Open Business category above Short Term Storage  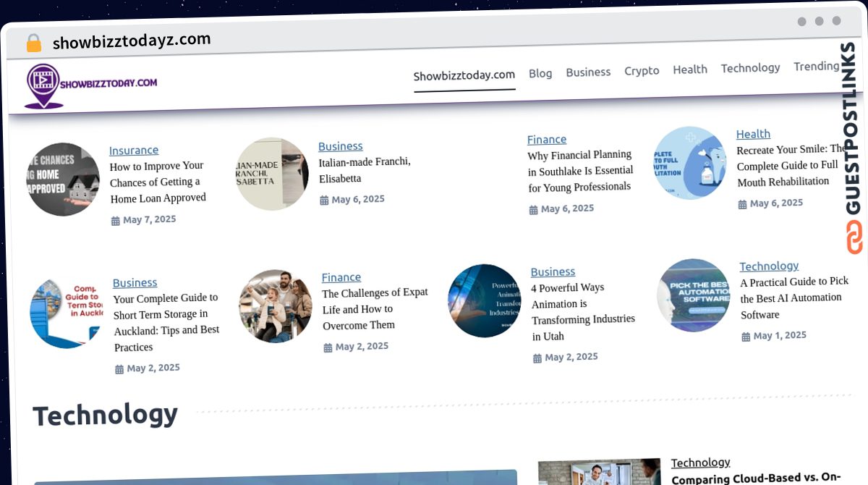[135, 282]
